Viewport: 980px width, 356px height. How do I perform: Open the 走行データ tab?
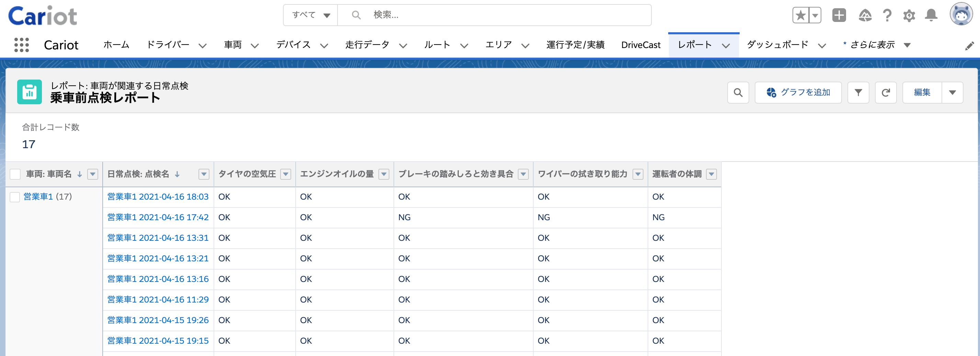pos(367,45)
